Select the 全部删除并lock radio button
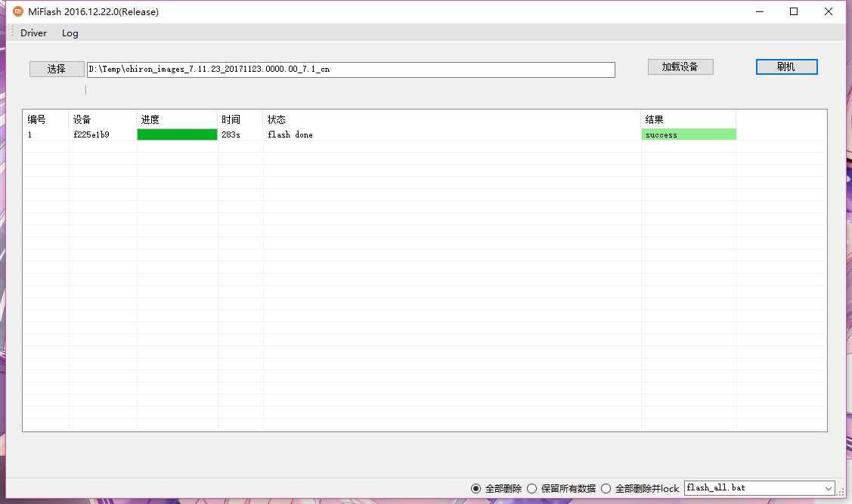852x504 pixels. pyautogui.click(x=606, y=489)
